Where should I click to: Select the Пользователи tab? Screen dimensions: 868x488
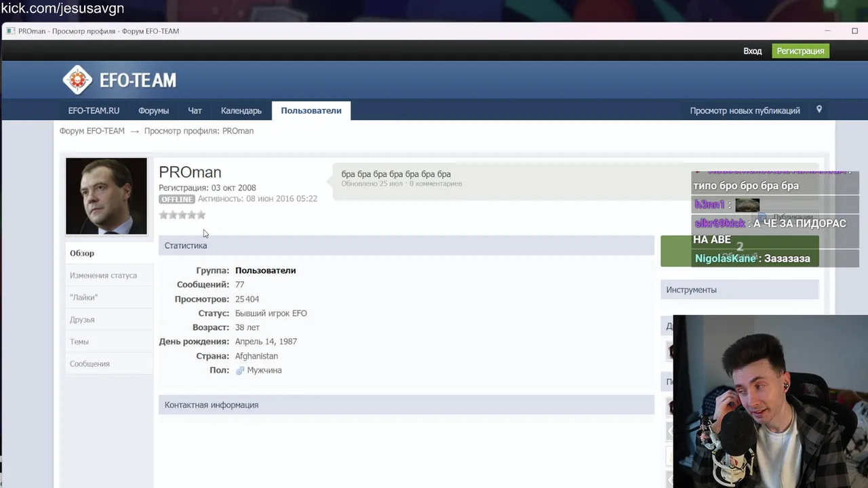coord(311,110)
